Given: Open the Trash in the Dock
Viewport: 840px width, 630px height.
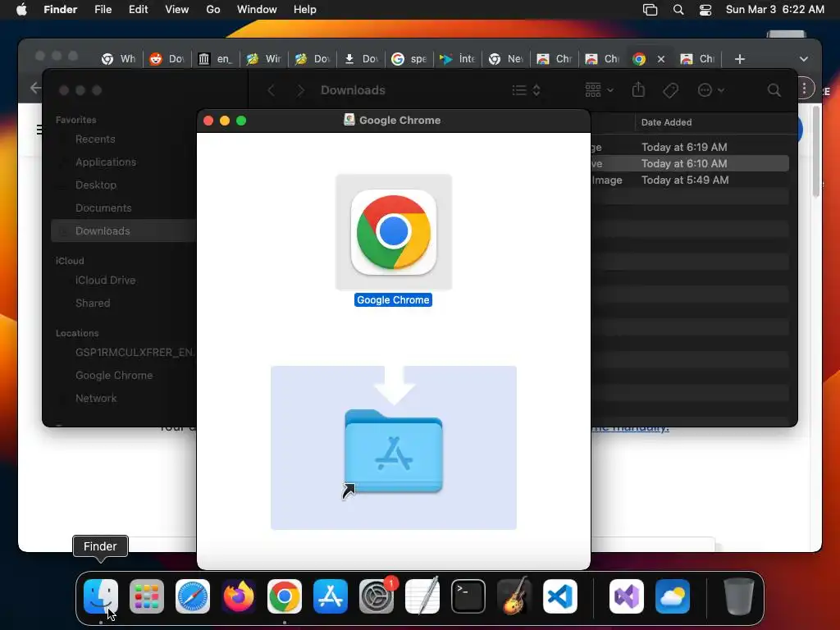Looking at the screenshot, I should (x=739, y=596).
